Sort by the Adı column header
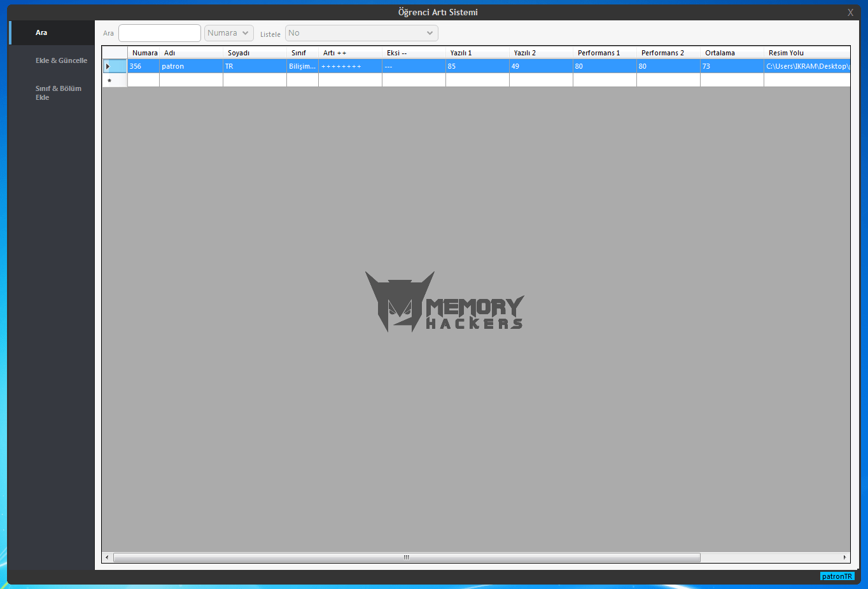This screenshot has height=589, width=868. tap(192, 53)
